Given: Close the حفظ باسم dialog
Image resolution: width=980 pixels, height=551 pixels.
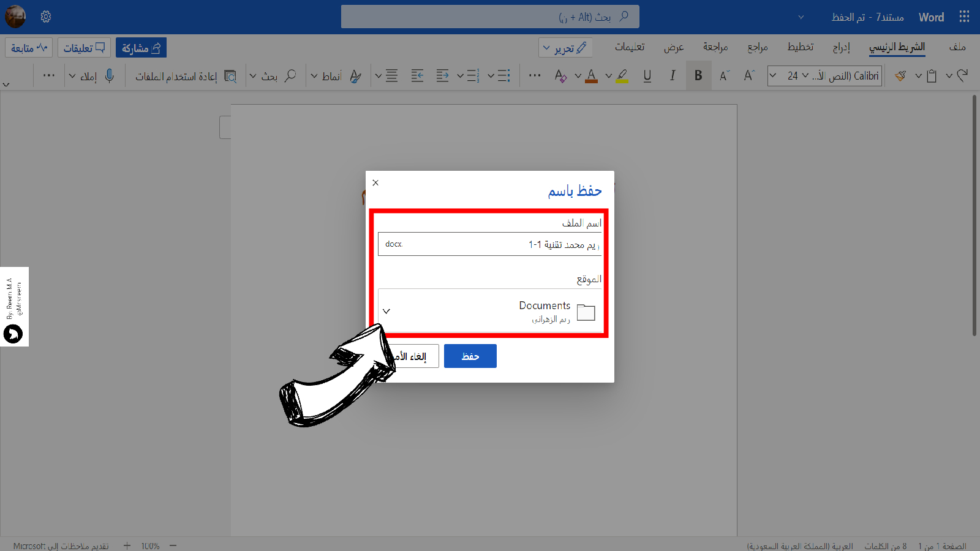Looking at the screenshot, I should (375, 183).
